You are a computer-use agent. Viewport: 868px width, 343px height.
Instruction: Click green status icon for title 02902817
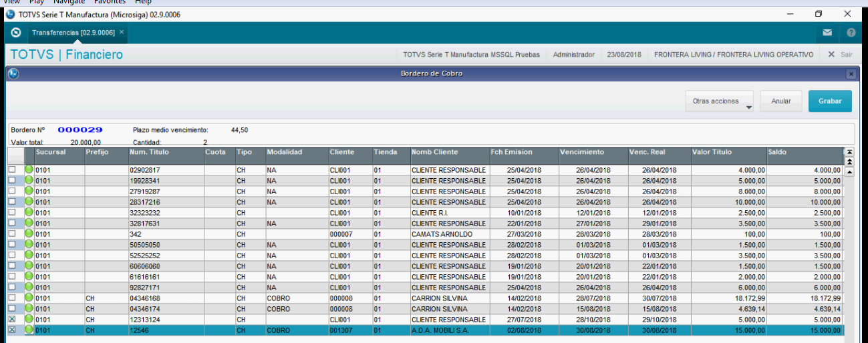(x=29, y=170)
